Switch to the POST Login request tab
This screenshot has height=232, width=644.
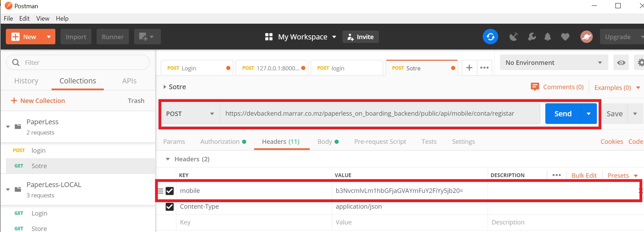click(197, 68)
